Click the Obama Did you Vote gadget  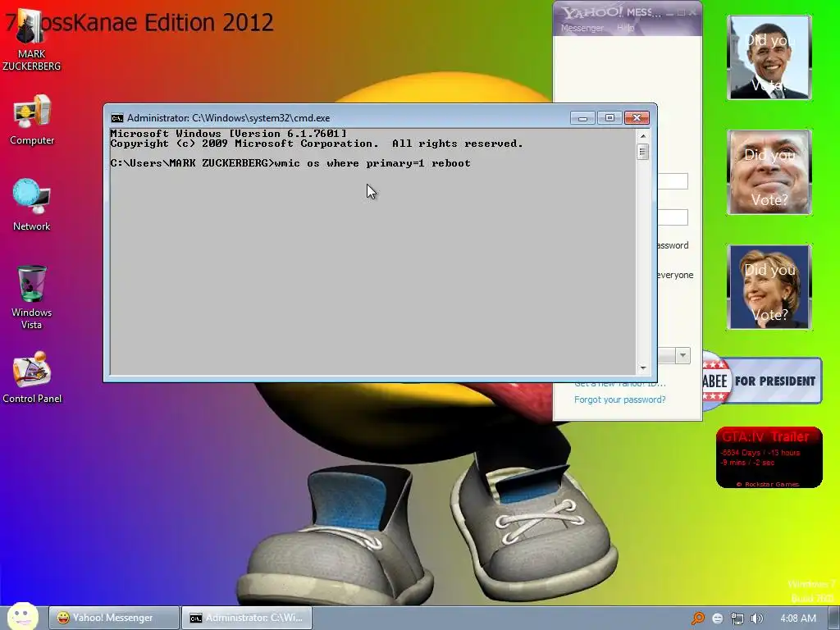click(x=769, y=57)
